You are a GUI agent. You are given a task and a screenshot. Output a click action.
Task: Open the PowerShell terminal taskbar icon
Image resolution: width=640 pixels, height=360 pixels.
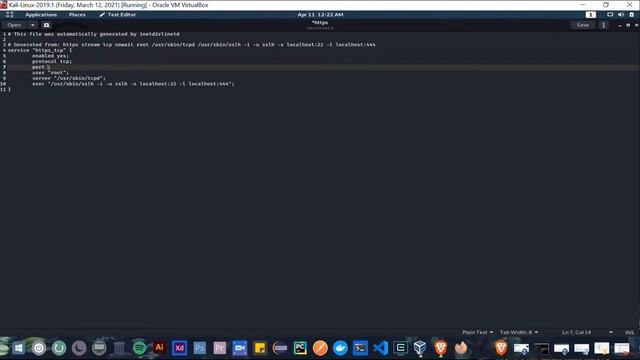tap(360, 348)
